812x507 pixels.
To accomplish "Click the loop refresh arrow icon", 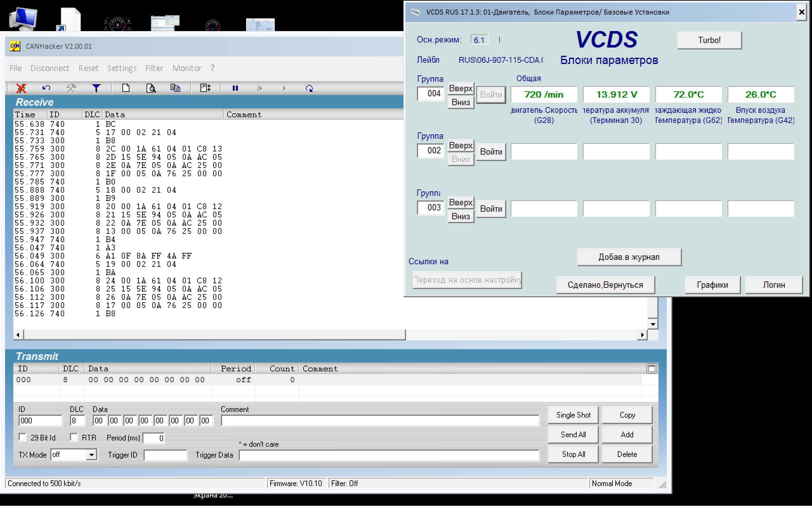I will click(309, 88).
